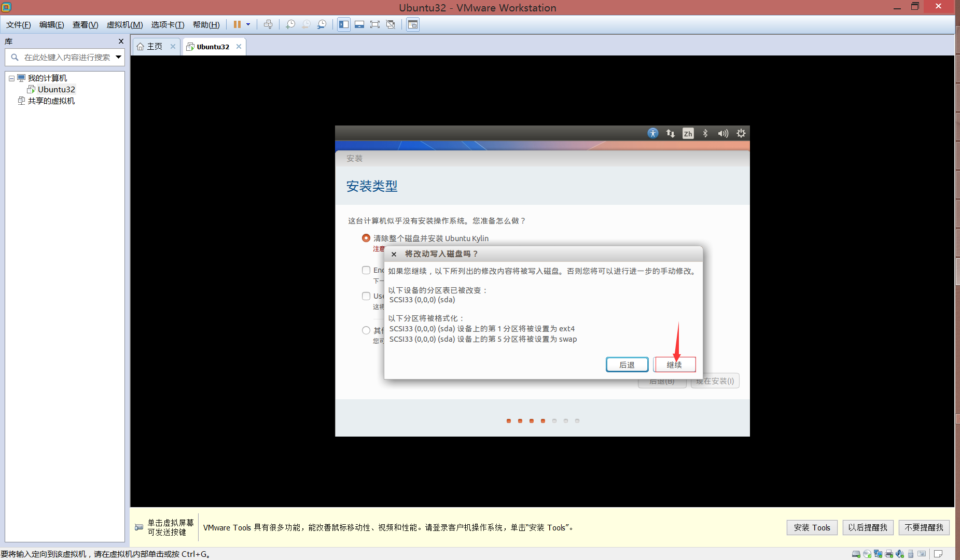Open the Ubuntu sound volume indicator
Screen dimensions: 960x560
pos(723,133)
